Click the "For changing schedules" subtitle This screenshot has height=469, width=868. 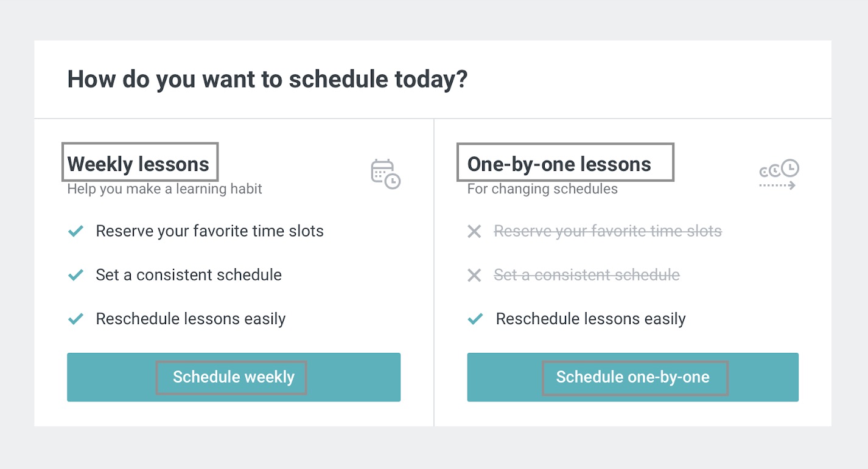(542, 189)
